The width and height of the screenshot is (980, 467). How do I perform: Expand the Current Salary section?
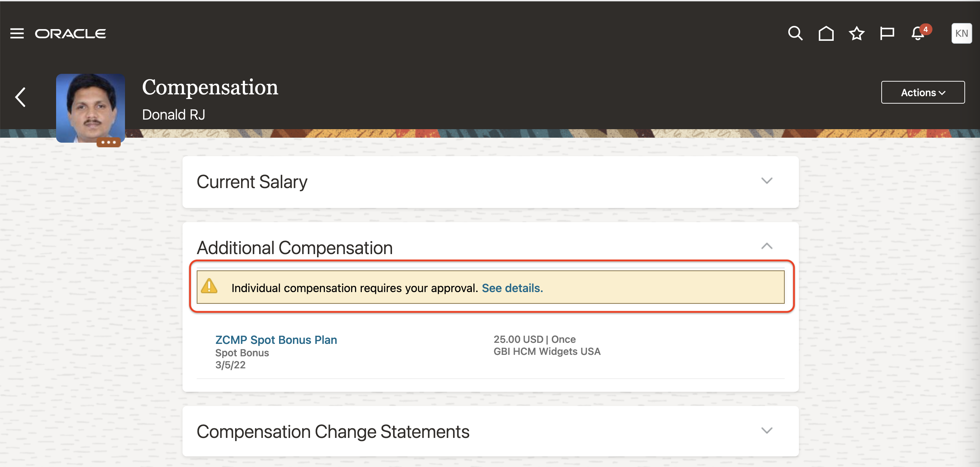(767, 181)
